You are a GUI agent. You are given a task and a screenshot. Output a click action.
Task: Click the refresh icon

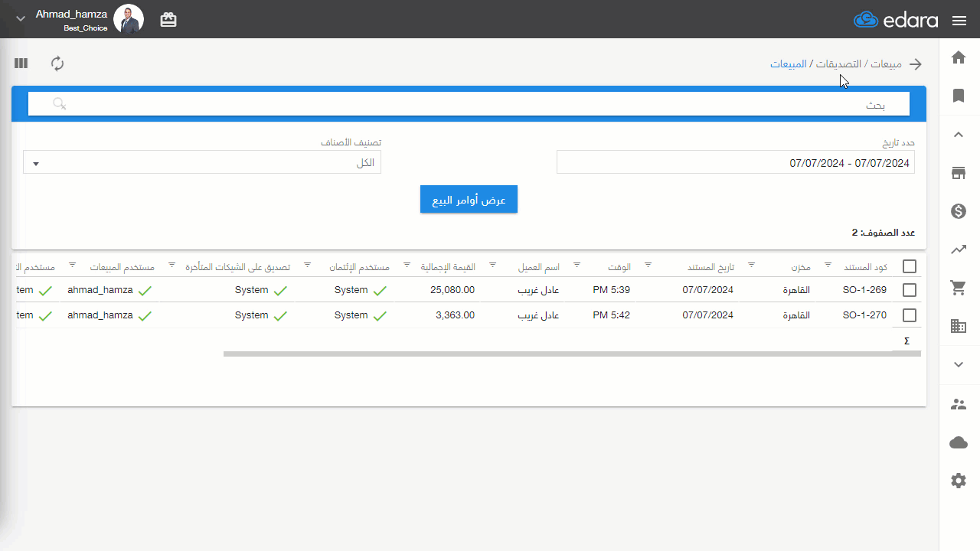tap(57, 64)
